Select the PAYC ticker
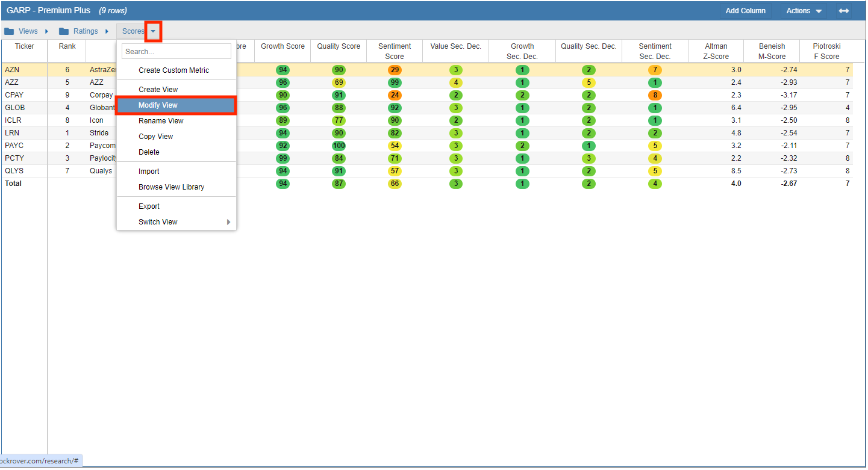 coord(14,146)
